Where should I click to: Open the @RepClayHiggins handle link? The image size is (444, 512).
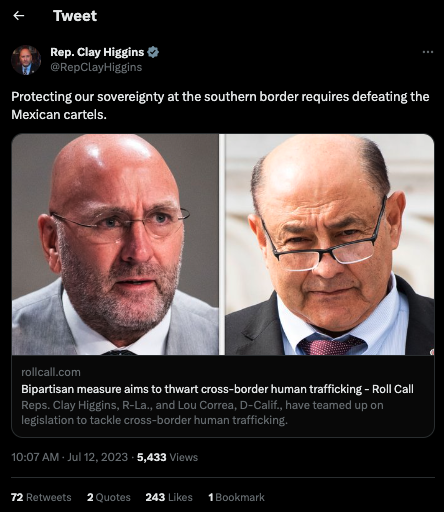pyautogui.click(x=96, y=67)
